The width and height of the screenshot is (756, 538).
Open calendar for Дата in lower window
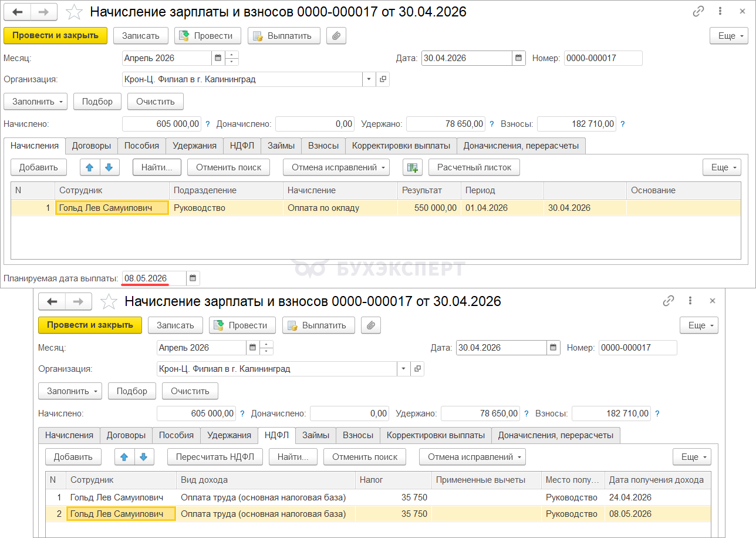pyautogui.click(x=553, y=348)
